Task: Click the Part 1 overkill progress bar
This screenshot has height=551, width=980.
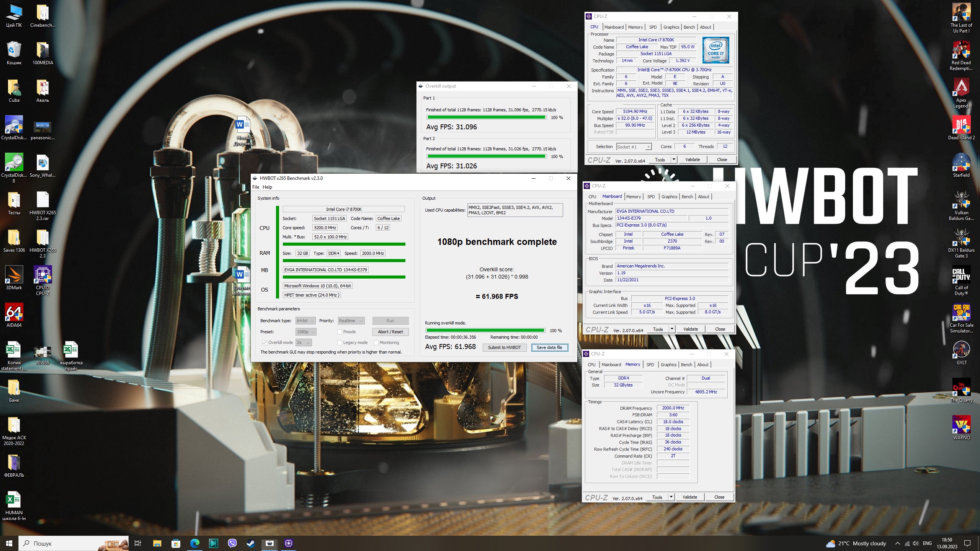Action: point(487,117)
